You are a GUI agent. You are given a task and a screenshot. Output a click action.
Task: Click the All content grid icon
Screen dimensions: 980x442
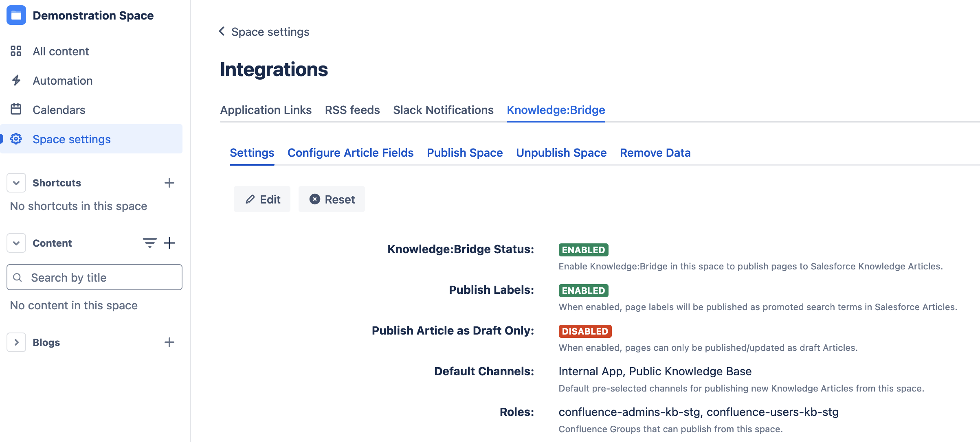point(16,51)
